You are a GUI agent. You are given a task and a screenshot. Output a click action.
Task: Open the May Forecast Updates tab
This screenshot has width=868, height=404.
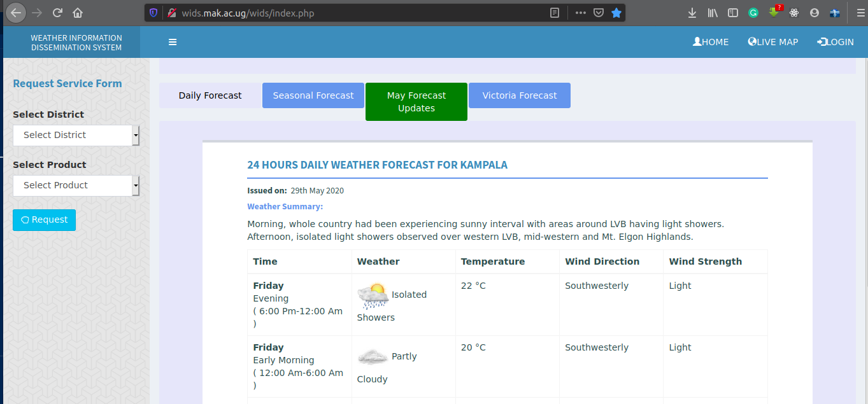416,102
